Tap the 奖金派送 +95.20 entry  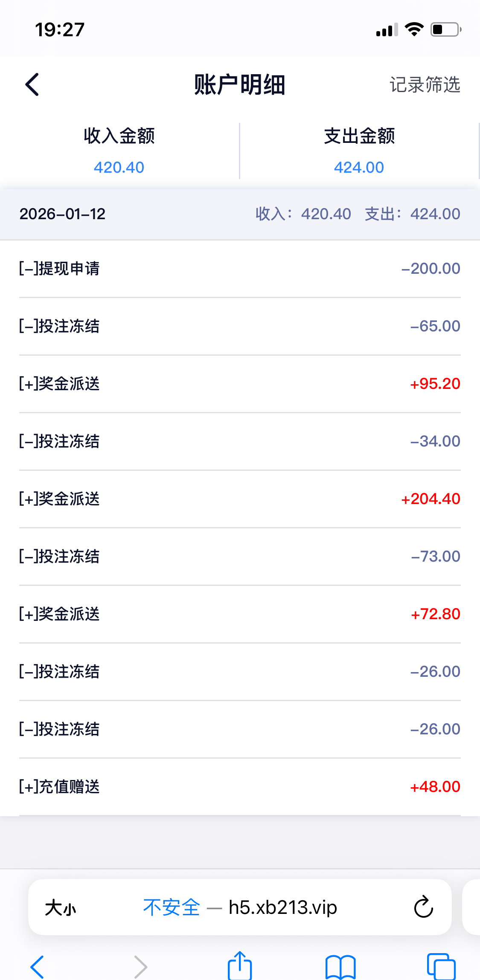[240, 384]
